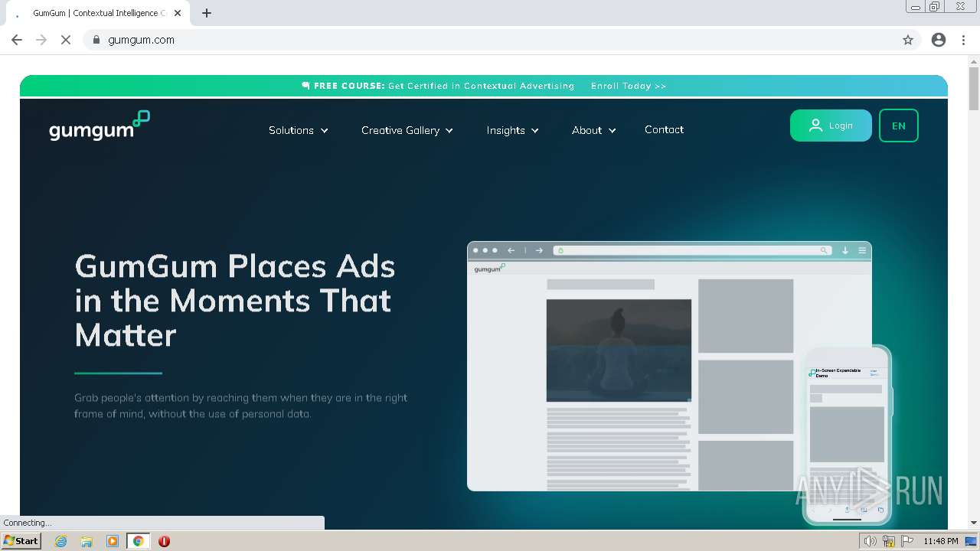The image size is (980, 551).
Task: Click show desktop icon in tray
Action: pyautogui.click(x=972, y=541)
